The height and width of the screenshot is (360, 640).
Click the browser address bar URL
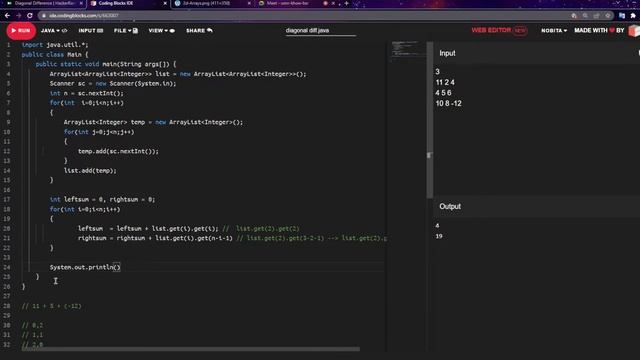84,16
